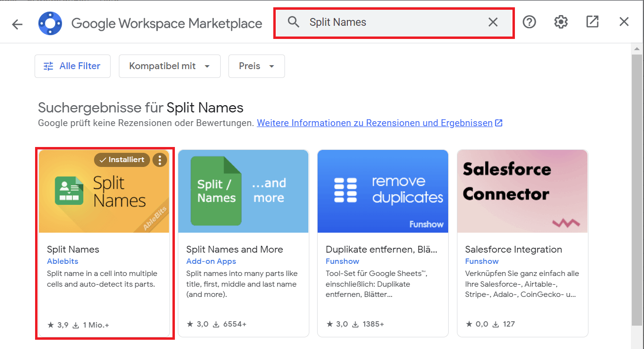Open the Alle Filter button

coord(73,66)
